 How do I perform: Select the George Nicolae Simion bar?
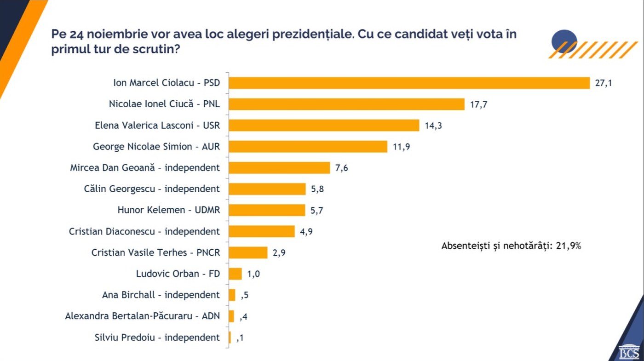(x=308, y=146)
